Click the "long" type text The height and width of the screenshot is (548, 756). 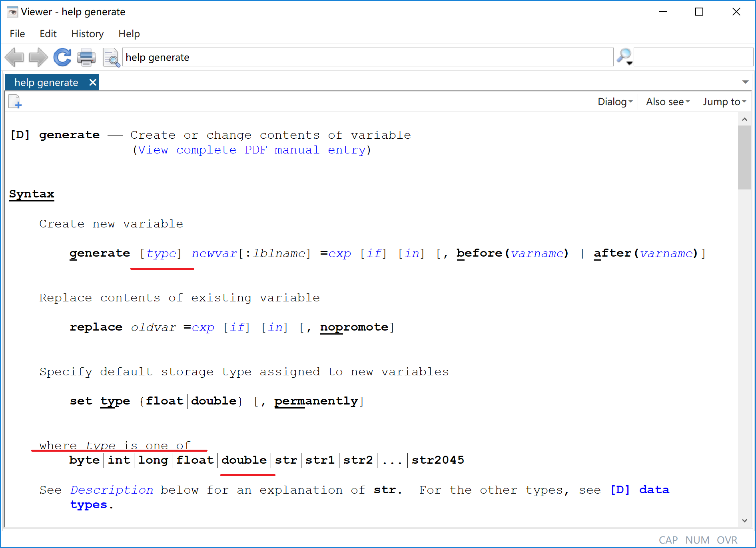(x=153, y=460)
